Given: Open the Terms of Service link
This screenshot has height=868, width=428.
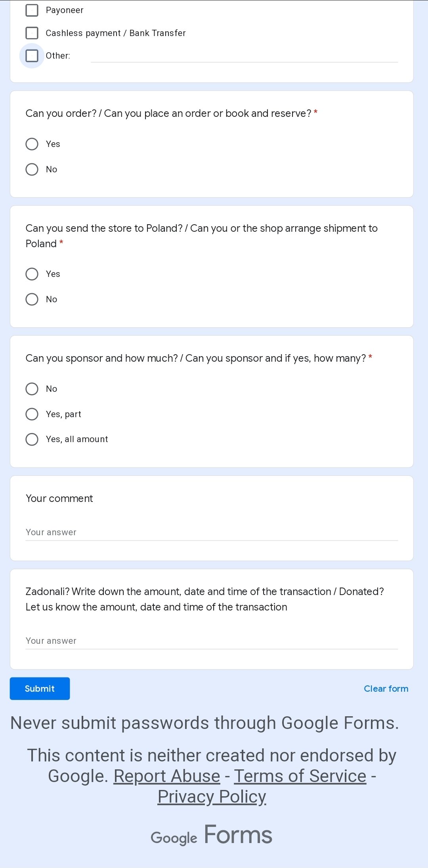Looking at the screenshot, I should click(300, 776).
